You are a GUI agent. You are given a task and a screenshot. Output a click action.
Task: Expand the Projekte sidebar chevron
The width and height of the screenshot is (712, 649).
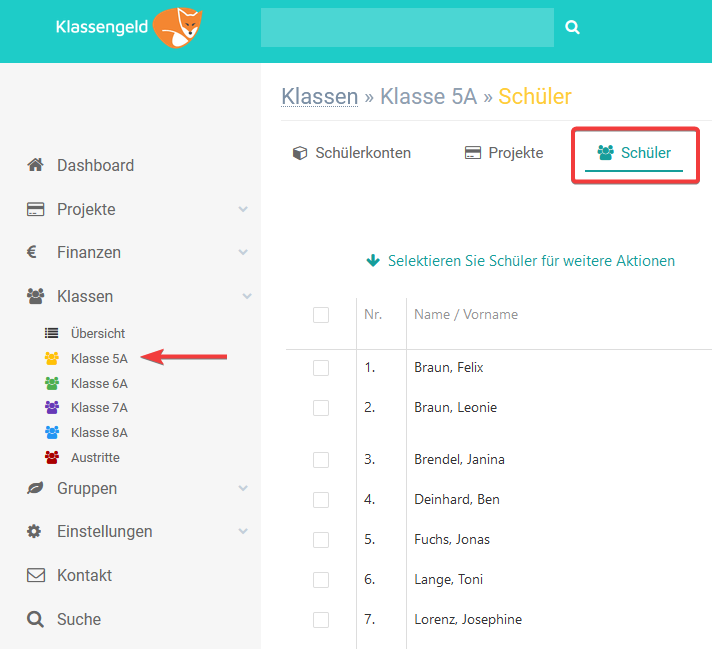(x=243, y=210)
